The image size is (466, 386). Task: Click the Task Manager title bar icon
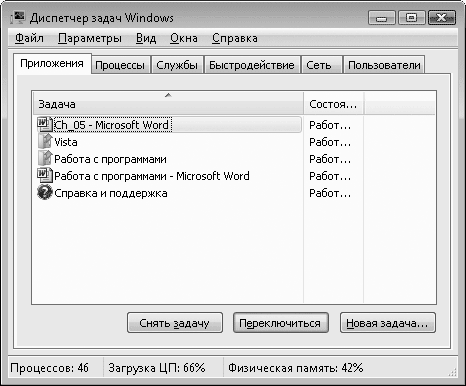tap(18, 17)
